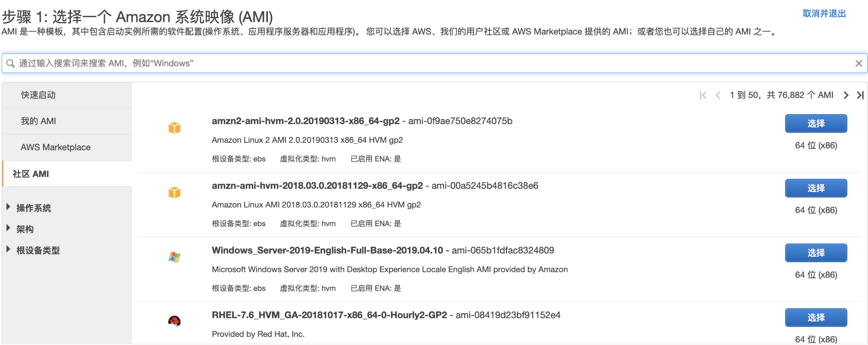Click 取消并退出 link
This screenshot has width=868, height=345.
[x=824, y=14]
